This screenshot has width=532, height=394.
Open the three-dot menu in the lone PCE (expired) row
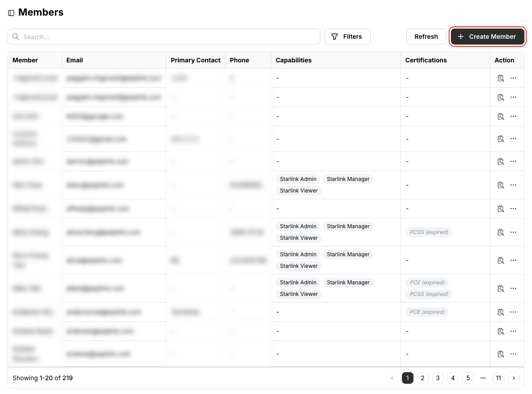tap(513, 312)
